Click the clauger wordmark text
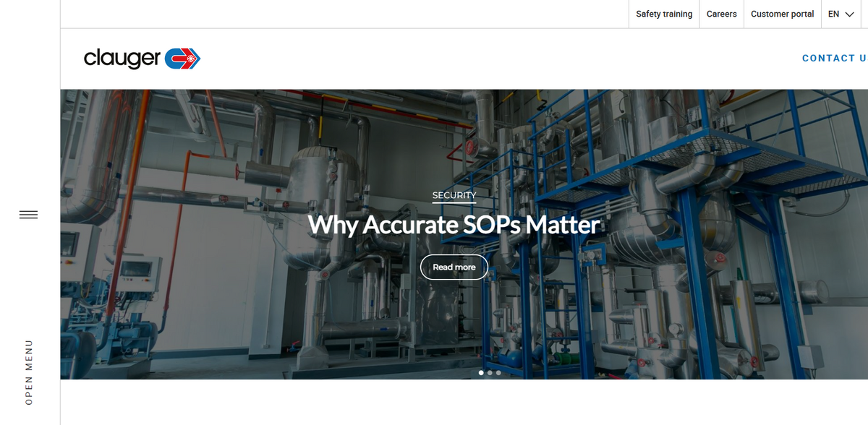This screenshot has height=425, width=868. (122, 59)
